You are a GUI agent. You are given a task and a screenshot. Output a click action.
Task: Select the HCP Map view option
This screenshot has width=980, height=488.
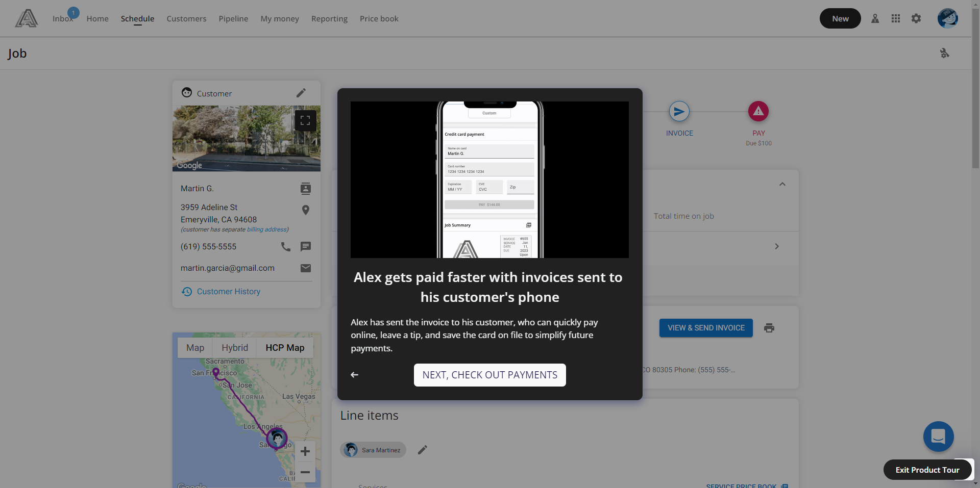[285, 348]
